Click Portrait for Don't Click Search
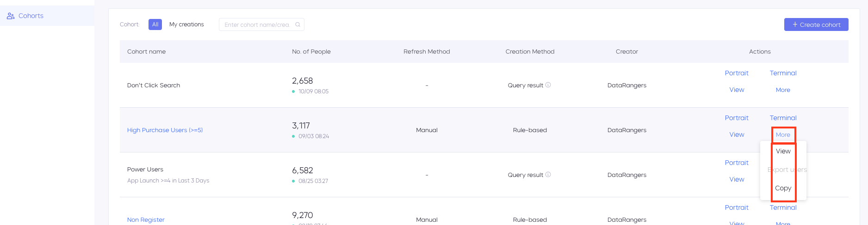 point(737,73)
